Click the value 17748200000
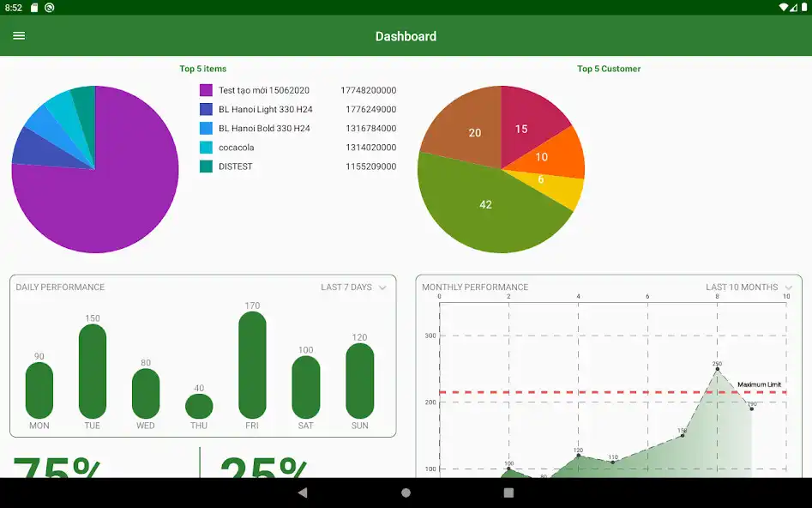Screen dimensions: 812x508 [x=368, y=90]
